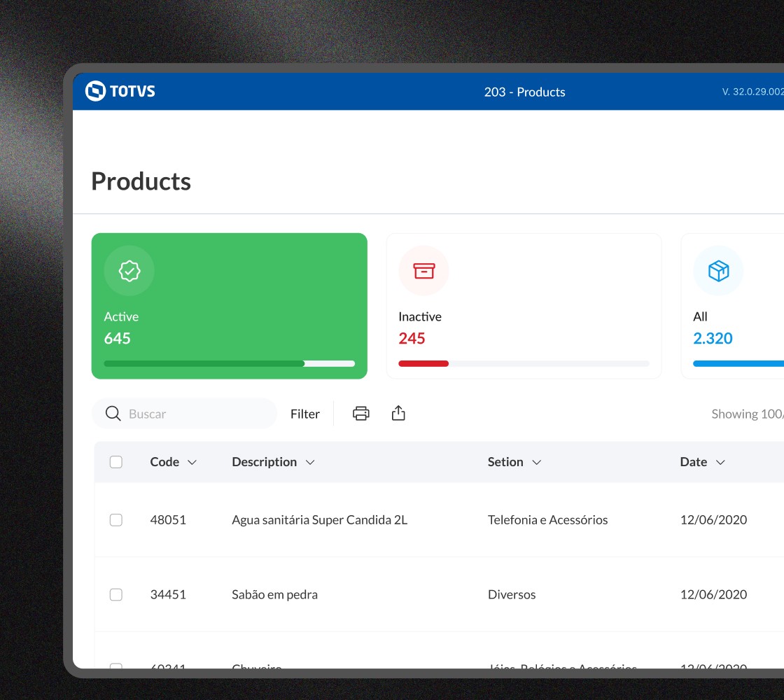Screen dimensions: 784x700
Task: Print the product list with printer icon
Action: pyautogui.click(x=361, y=414)
